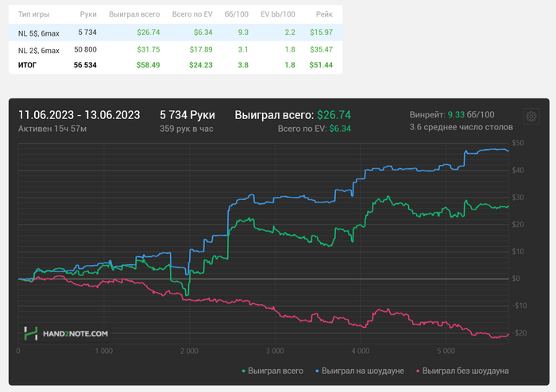Click the 'ИТОГ' total row label
The height and width of the screenshot is (392, 556).
coord(27,65)
